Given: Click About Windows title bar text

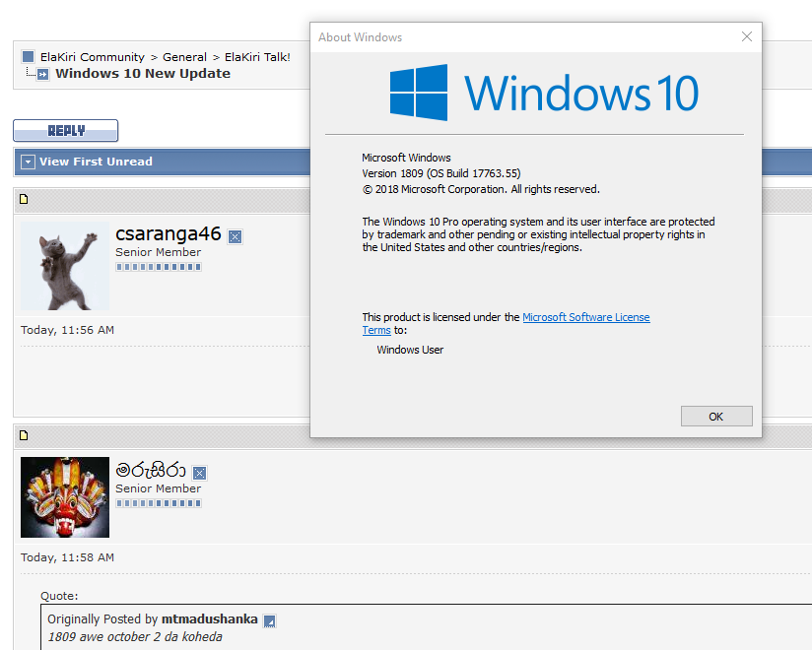Looking at the screenshot, I should pos(360,37).
